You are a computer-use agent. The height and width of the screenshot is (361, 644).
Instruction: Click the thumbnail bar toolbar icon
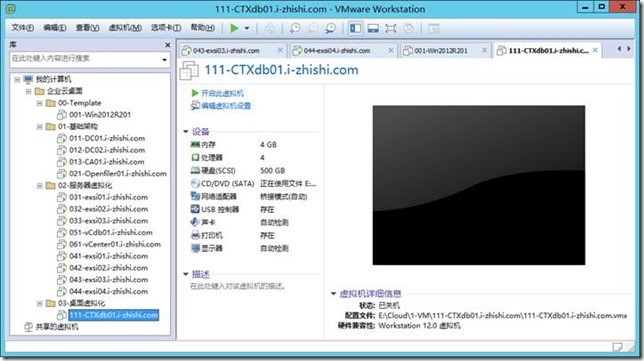(373, 28)
